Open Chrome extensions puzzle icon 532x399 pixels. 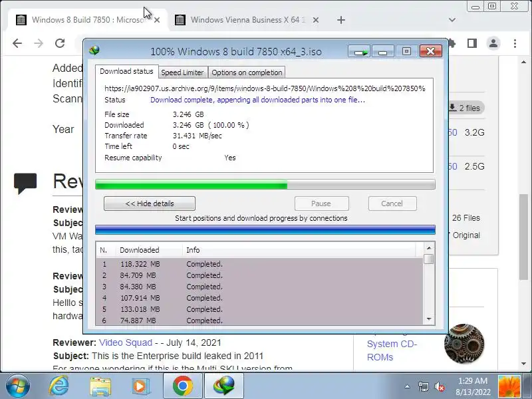(452, 43)
